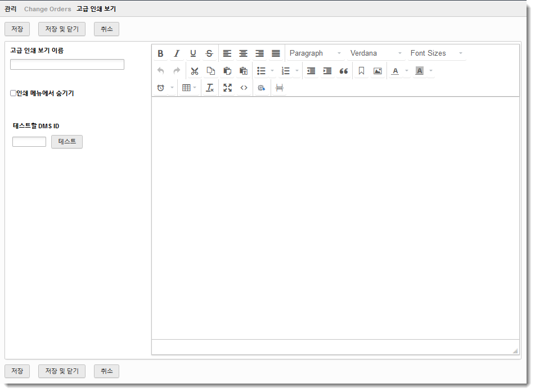The width and height of the screenshot is (535, 392).
Task: Expand numbered list style options arrow
Action: pyautogui.click(x=297, y=71)
